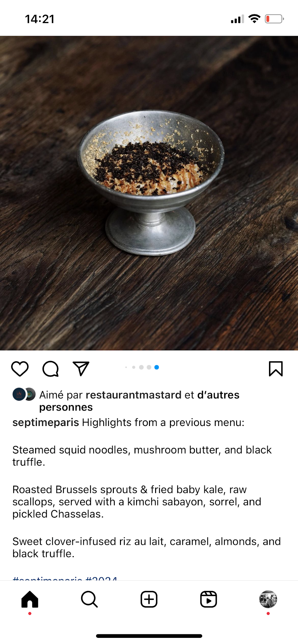Viewport: 298px width, 644px height.
Task: Open restaurantmastard profile in likes line
Action: [134, 395]
